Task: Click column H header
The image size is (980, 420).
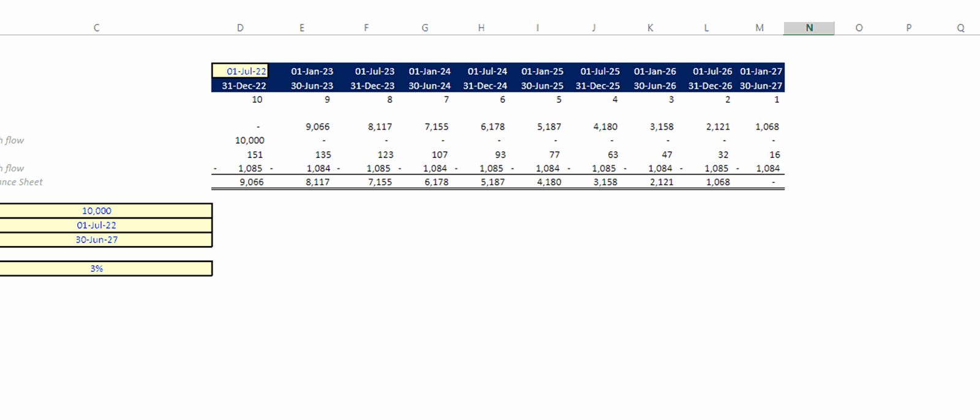Action: tap(481, 28)
